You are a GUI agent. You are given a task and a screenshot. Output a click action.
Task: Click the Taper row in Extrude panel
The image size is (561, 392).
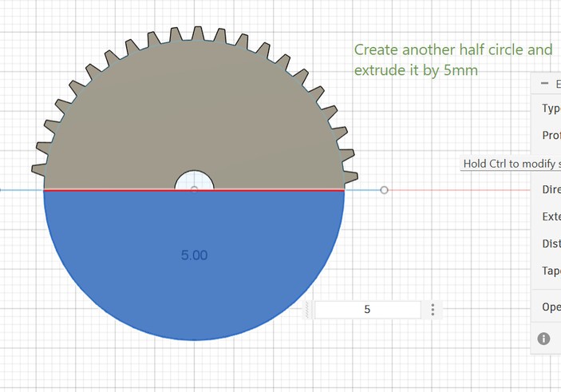coord(546,271)
